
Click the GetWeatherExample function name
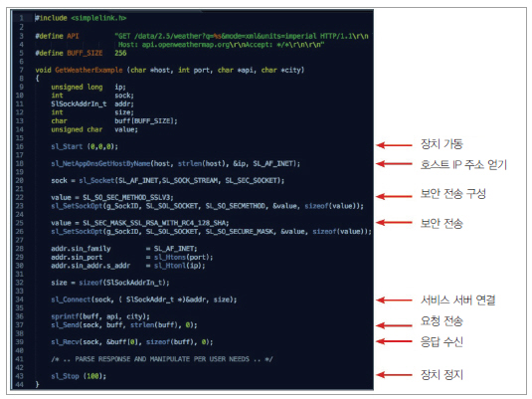pyautogui.click(x=89, y=70)
